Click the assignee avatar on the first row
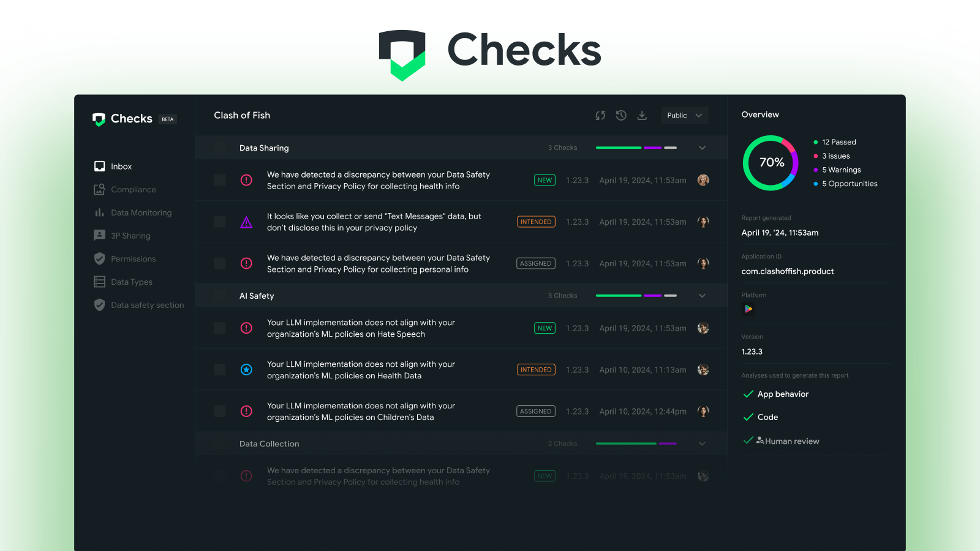The width and height of the screenshot is (980, 551). [703, 180]
